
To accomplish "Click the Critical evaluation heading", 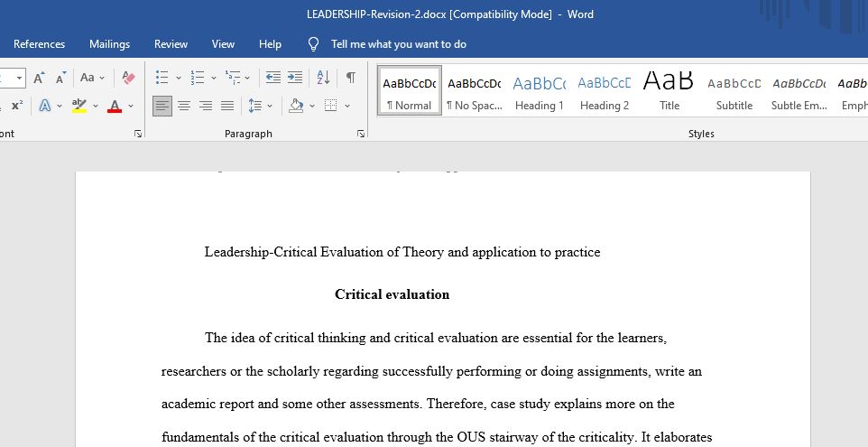I will [392, 294].
